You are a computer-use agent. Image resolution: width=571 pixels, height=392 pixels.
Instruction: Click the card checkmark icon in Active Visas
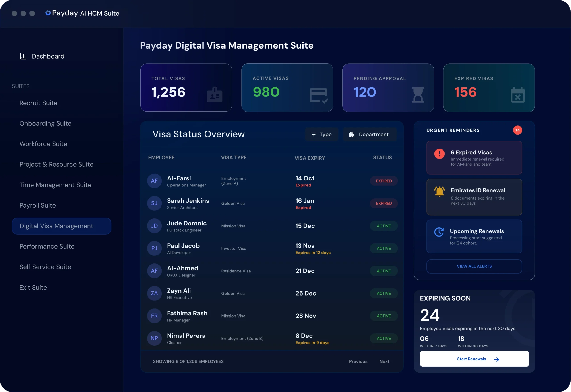click(x=319, y=95)
